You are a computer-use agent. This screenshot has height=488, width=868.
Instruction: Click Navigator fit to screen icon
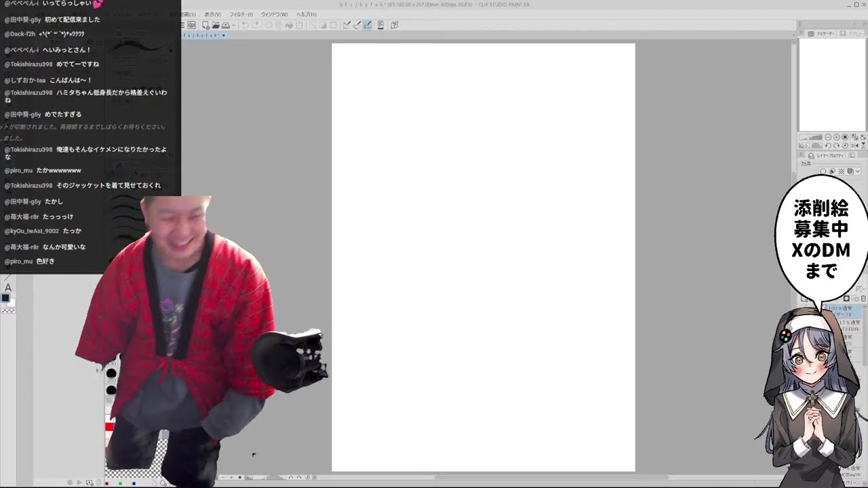854,137
